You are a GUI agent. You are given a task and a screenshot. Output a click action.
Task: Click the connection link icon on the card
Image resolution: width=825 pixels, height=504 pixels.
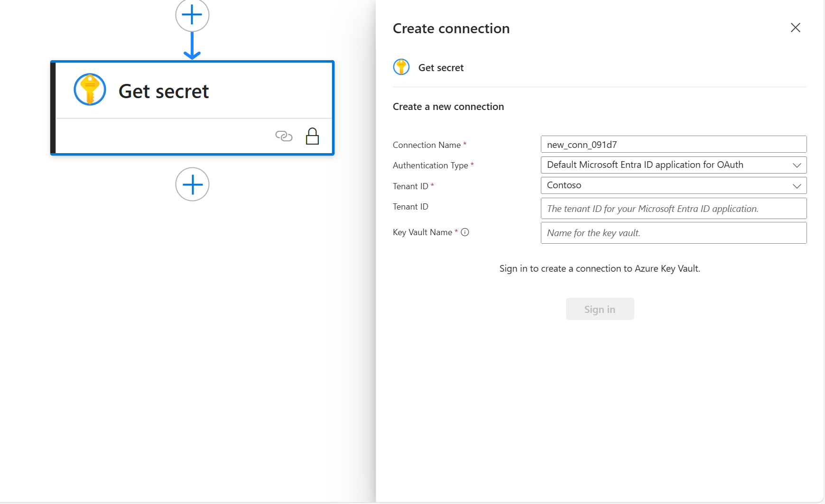point(284,136)
